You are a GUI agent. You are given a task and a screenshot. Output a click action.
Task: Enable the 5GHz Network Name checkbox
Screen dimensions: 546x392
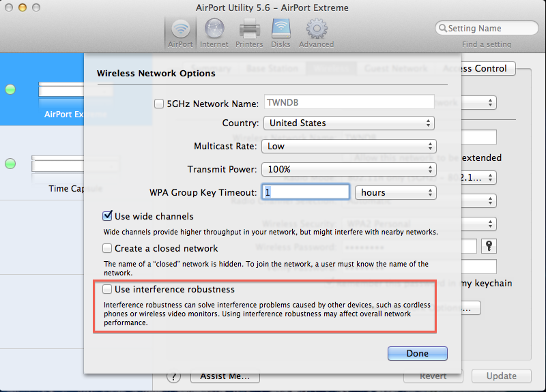tap(159, 104)
